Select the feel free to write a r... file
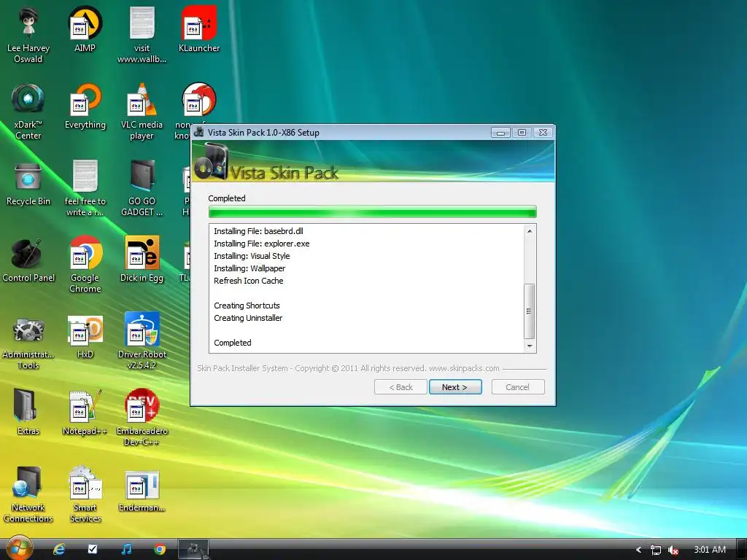Viewport: 747px width, 560px height. pos(85,188)
